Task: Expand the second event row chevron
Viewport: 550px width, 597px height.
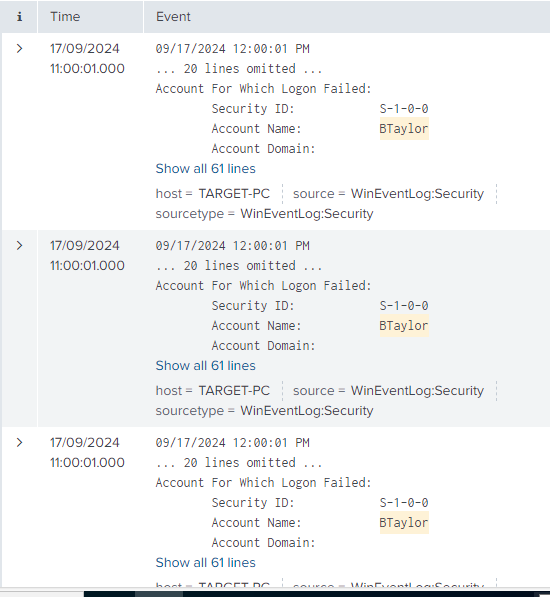Action: click(19, 245)
